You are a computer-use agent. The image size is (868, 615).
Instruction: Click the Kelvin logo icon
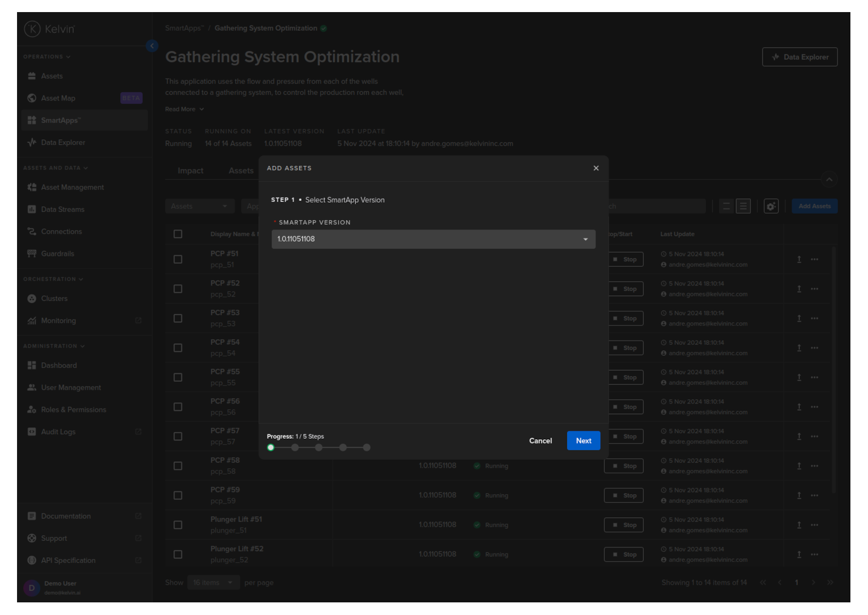pos(32,29)
